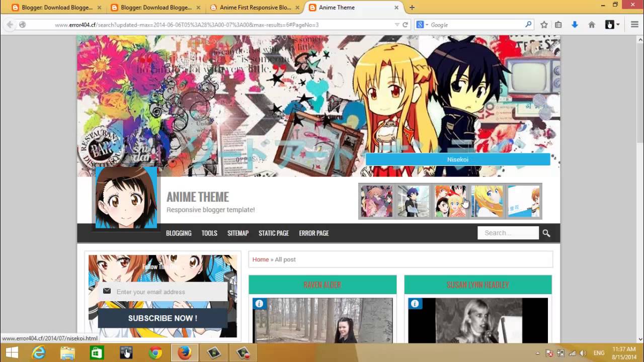This screenshot has height=362, width=644.
Task: Click the browser back arrow button
Action: pos(10,25)
